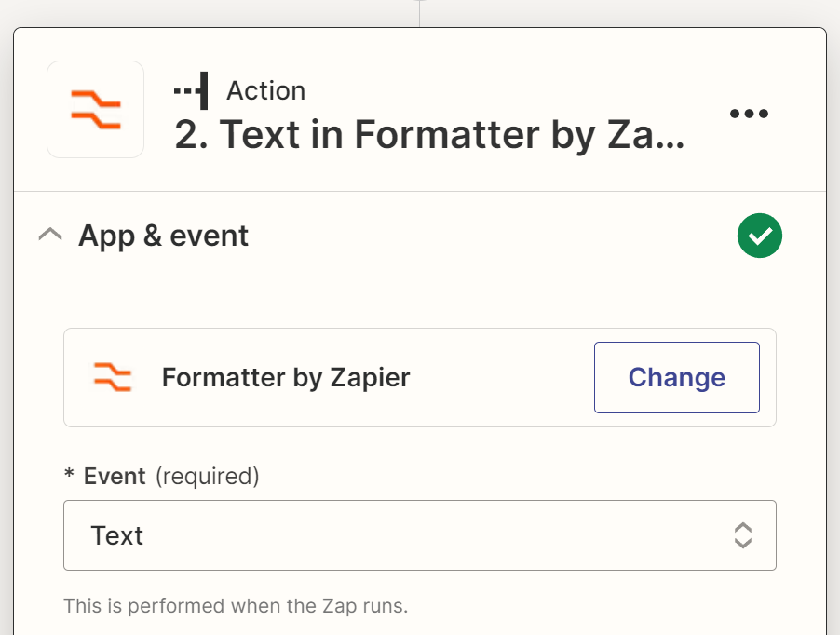Select step title "2. Text in Formatter by Za…"
The width and height of the screenshot is (840, 635).
point(429,136)
